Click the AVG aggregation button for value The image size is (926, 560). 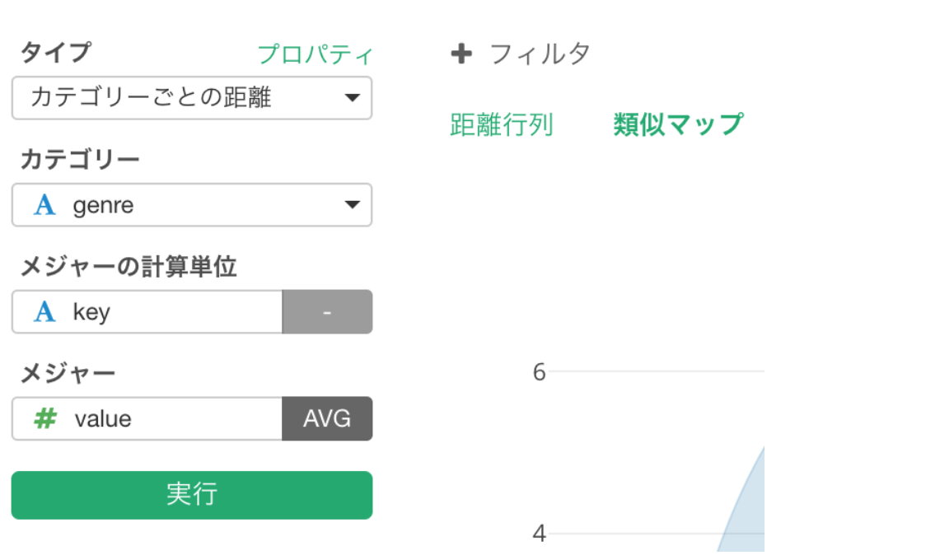pos(327,419)
